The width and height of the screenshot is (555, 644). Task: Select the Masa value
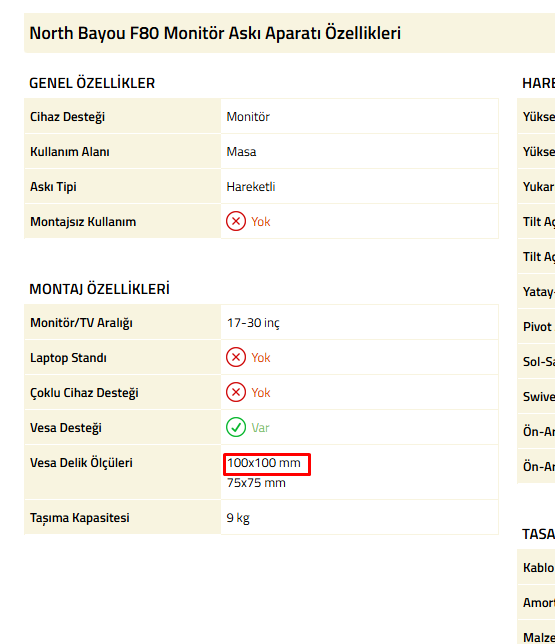(242, 152)
